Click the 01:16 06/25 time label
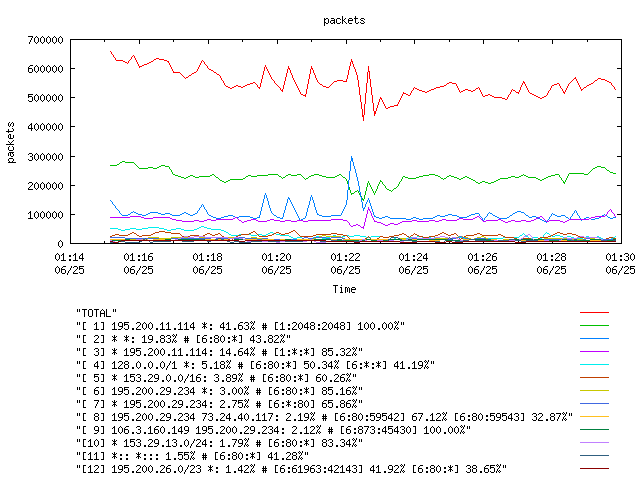This screenshot has width=640, height=480. [138, 264]
